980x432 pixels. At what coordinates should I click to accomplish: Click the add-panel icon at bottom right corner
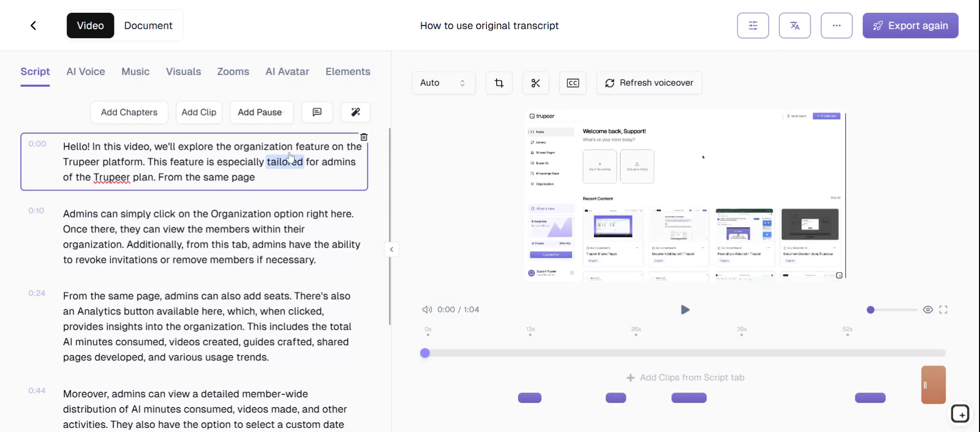pyautogui.click(x=960, y=414)
